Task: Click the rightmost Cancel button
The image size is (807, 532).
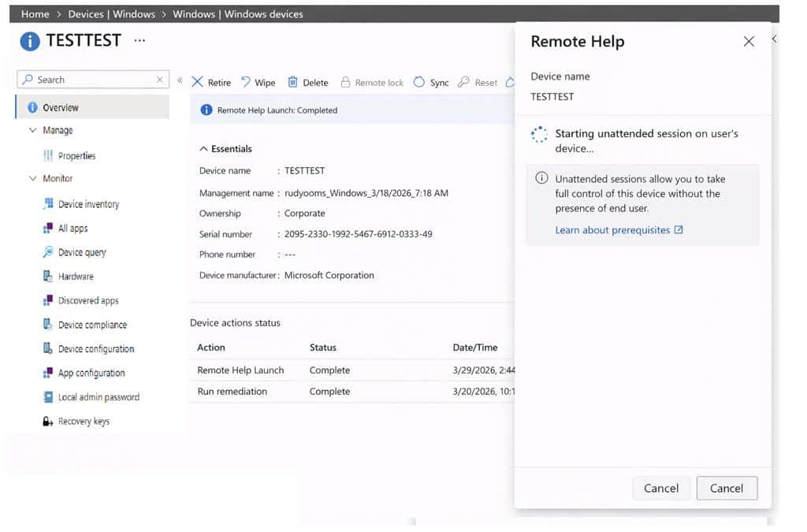Action: click(726, 488)
